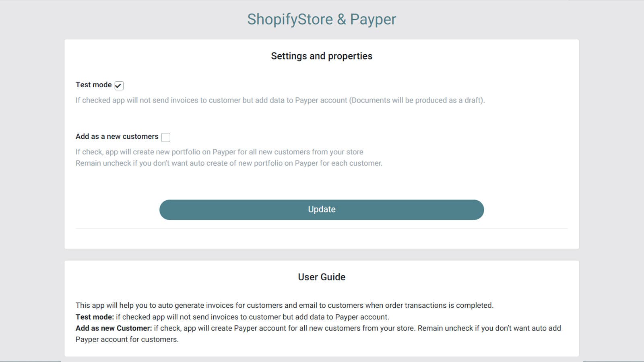Click the User Guide heading

click(x=321, y=277)
